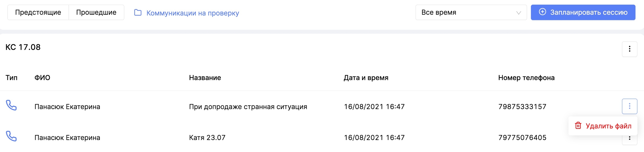The width and height of the screenshot is (644, 152).
Task: Open the Все время period dropdown
Action: click(x=471, y=12)
